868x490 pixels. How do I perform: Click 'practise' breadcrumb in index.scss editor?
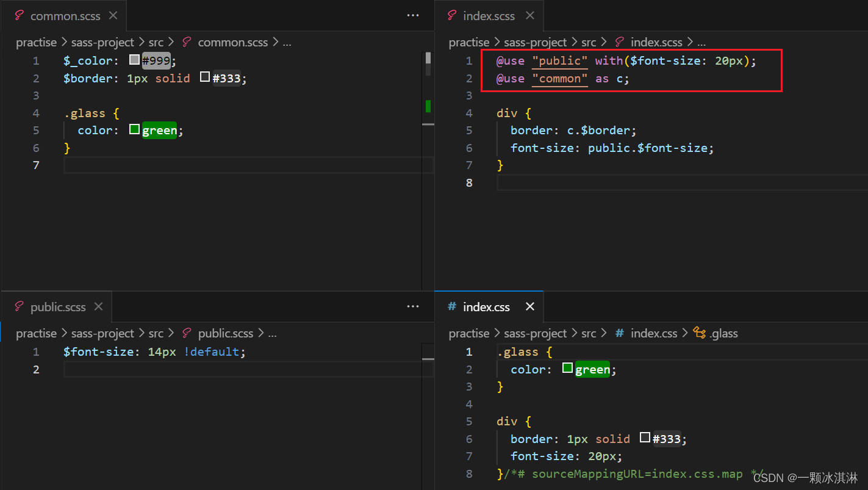pyautogui.click(x=469, y=43)
